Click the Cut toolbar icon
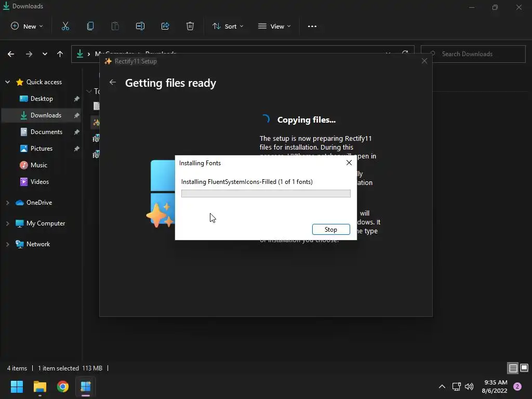The image size is (532, 399). point(65,26)
